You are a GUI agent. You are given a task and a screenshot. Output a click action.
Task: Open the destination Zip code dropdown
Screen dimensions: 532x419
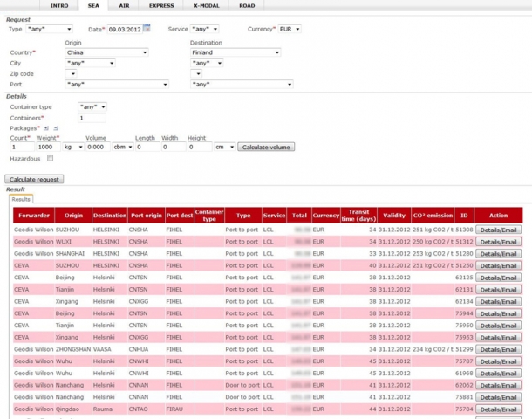tap(196, 73)
